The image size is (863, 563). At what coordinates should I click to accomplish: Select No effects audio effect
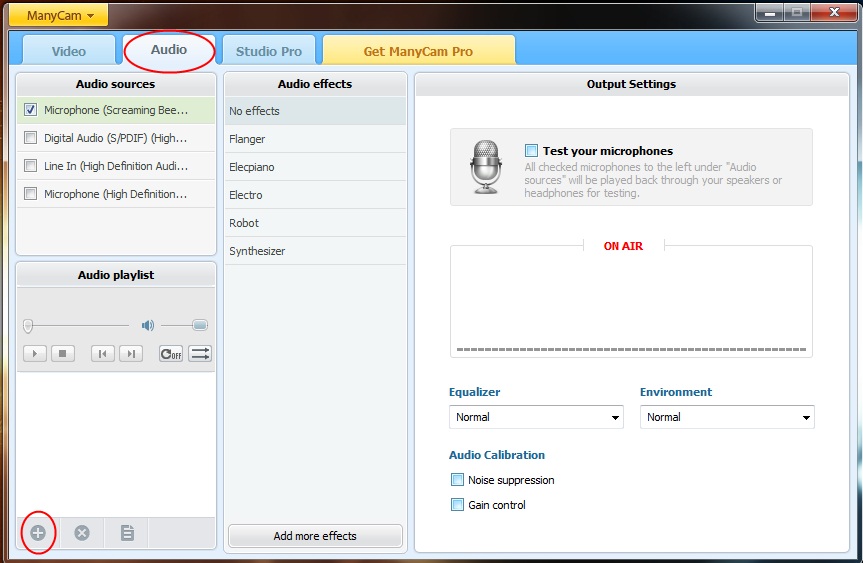pyautogui.click(x=315, y=111)
